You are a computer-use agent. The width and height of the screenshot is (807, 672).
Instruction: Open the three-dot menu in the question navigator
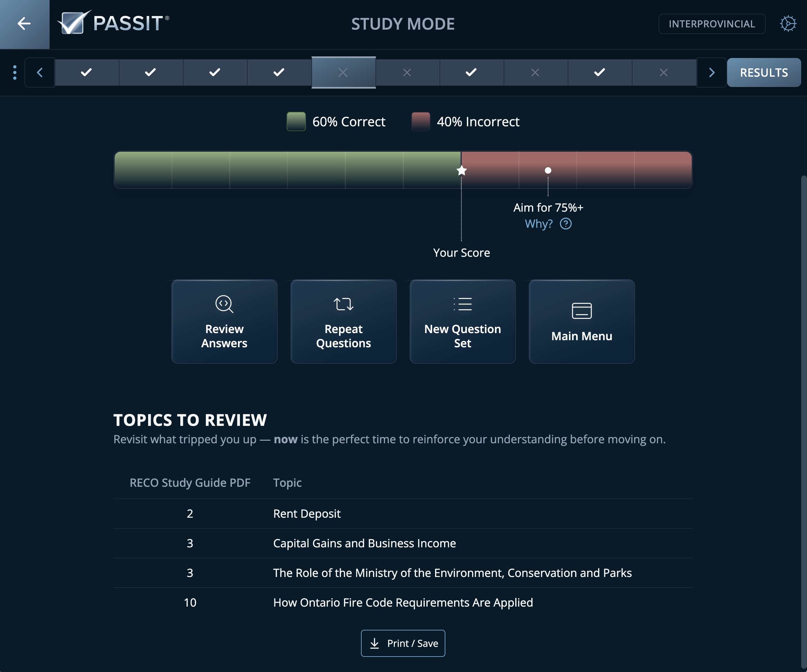pyautogui.click(x=15, y=72)
